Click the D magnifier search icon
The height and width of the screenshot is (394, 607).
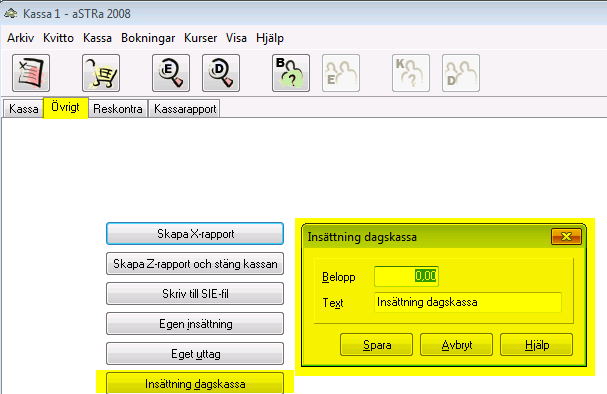(221, 73)
